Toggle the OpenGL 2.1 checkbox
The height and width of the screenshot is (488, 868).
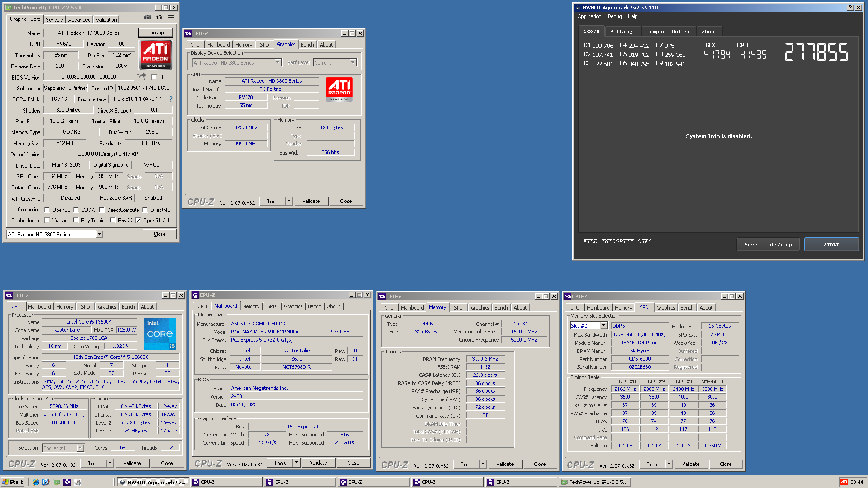tap(138, 221)
